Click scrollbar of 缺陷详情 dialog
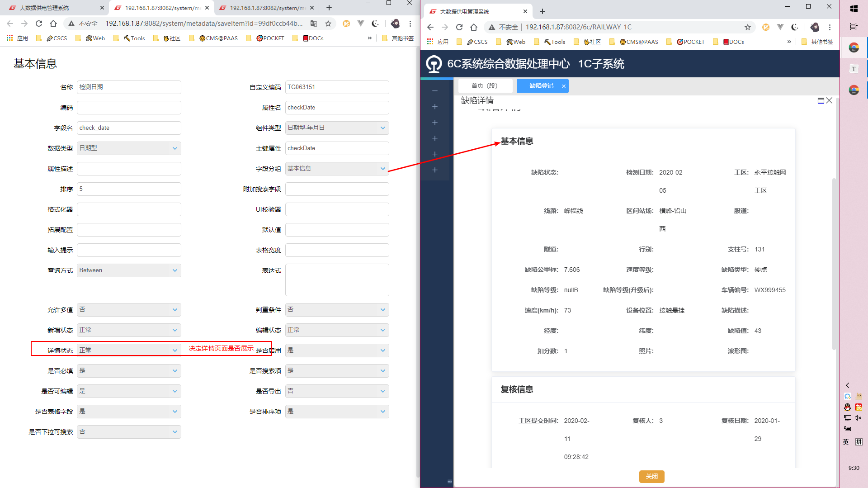The height and width of the screenshot is (488, 868). pos(834,264)
